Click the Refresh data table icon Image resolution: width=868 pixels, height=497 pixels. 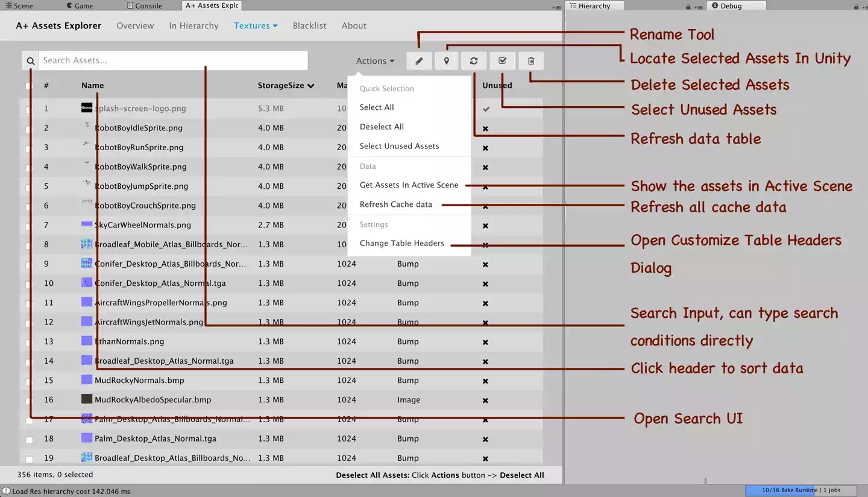point(474,61)
